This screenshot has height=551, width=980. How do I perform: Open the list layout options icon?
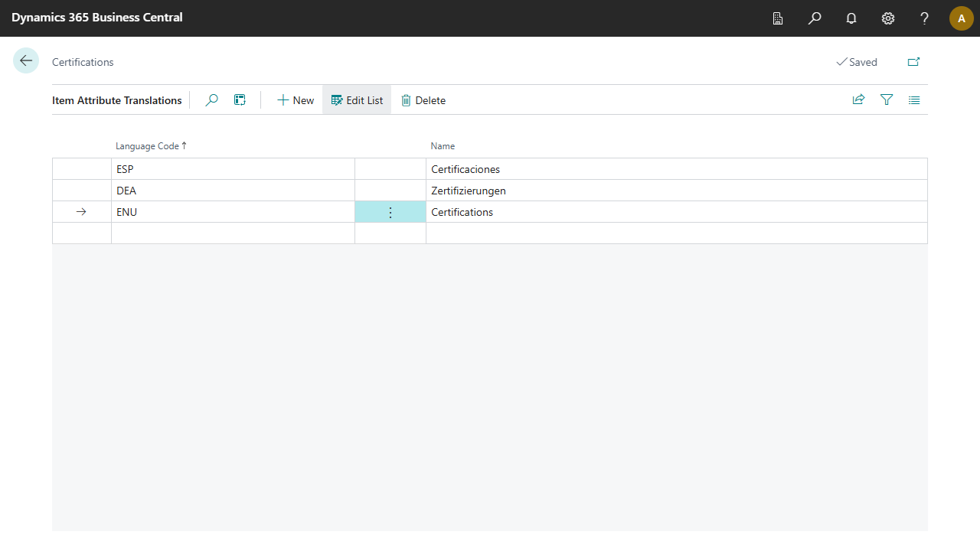914,99
